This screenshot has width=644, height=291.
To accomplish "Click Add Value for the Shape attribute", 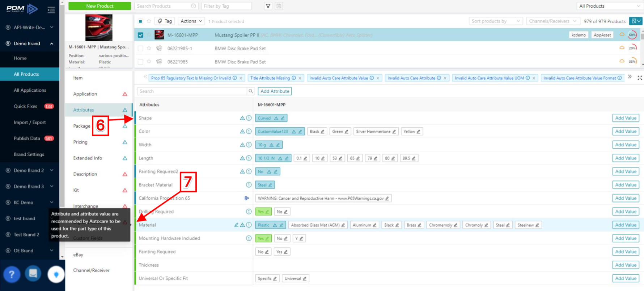I will click(626, 118).
